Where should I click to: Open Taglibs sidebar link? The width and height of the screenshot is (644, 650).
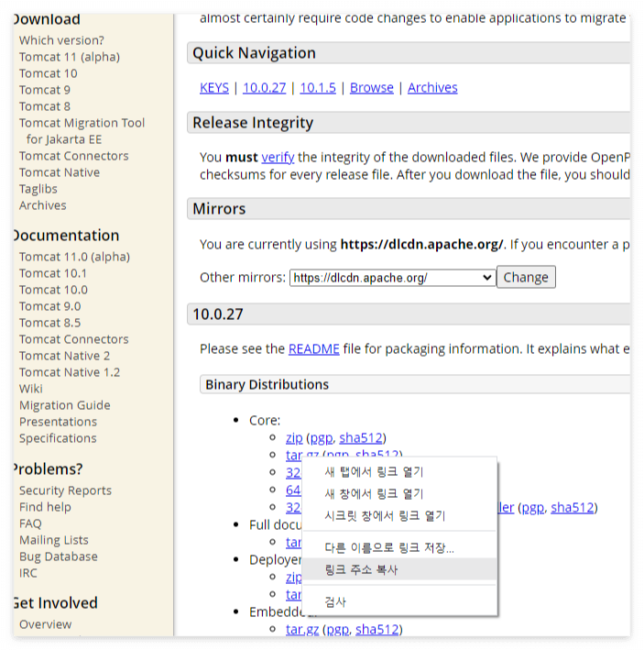click(x=38, y=189)
